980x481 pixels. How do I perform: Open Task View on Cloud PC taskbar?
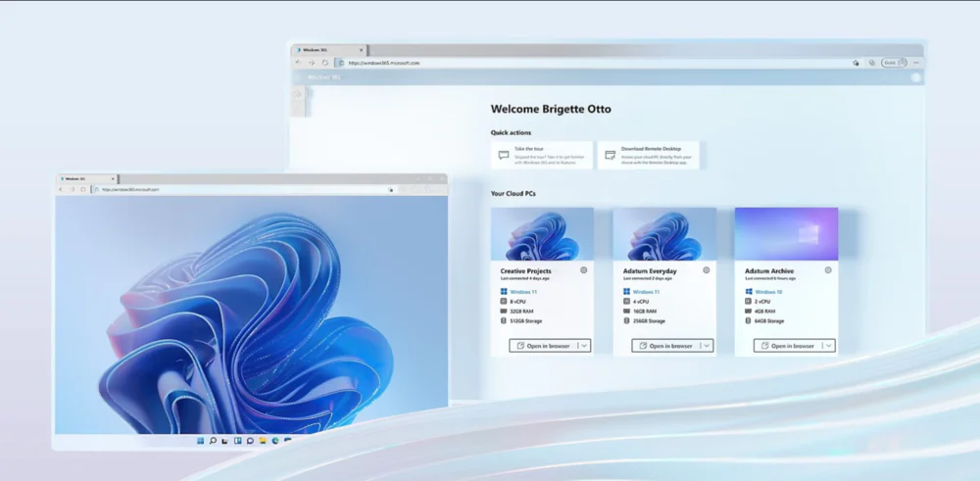pyautogui.click(x=225, y=441)
